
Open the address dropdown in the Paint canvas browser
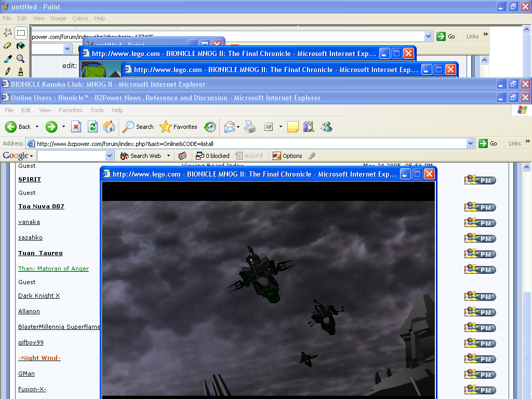pos(429,36)
